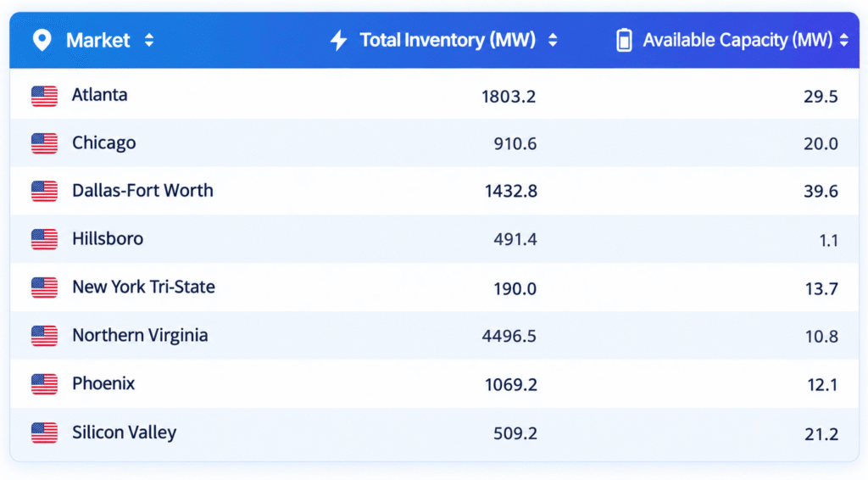Sort by Available Capacity (MW) arrows
The image size is (868, 480).
tap(843, 40)
